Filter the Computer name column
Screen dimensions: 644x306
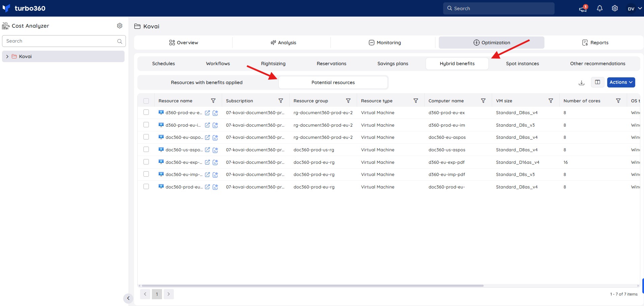pos(483,101)
